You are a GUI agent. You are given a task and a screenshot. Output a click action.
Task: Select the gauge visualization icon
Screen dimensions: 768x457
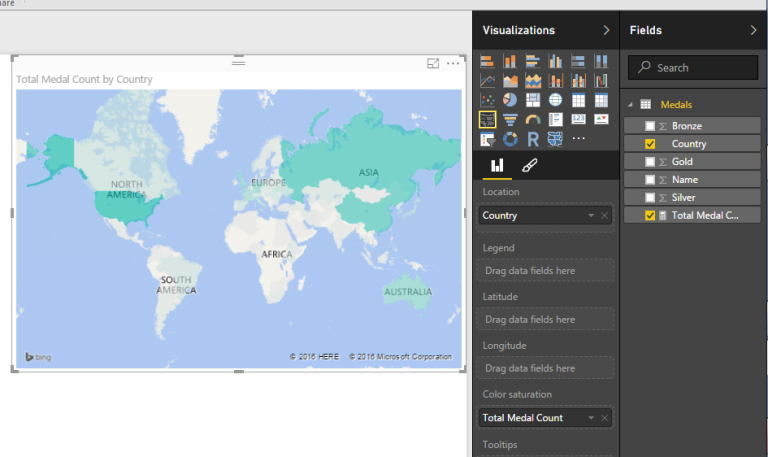point(533,120)
